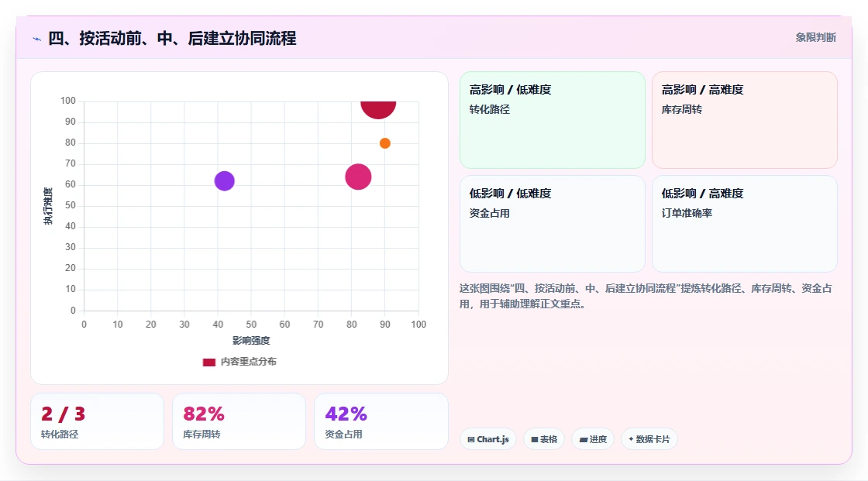868x481 pixels.
Task: Open the 高影响 / 高难度 quadrant card
Action: [745, 119]
